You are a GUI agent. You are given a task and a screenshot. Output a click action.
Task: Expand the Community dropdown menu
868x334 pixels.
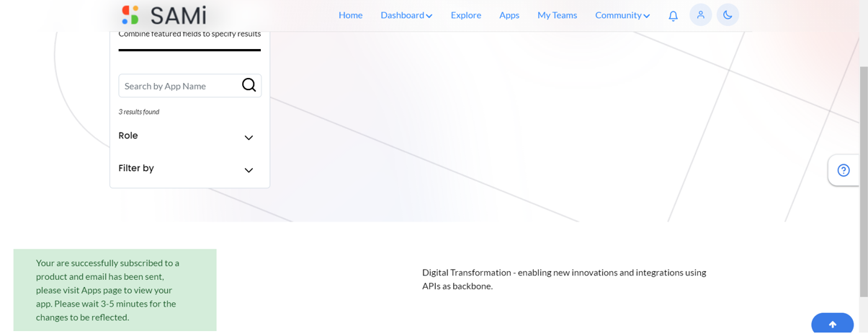click(x=622, y=15)
